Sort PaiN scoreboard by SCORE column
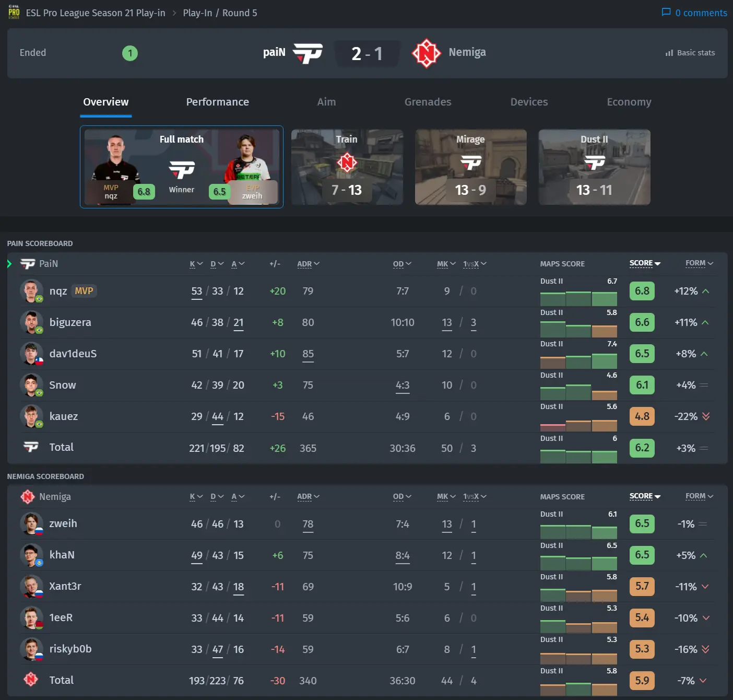The width and height of the screenshot is (733, 700). tap(645, 263)
